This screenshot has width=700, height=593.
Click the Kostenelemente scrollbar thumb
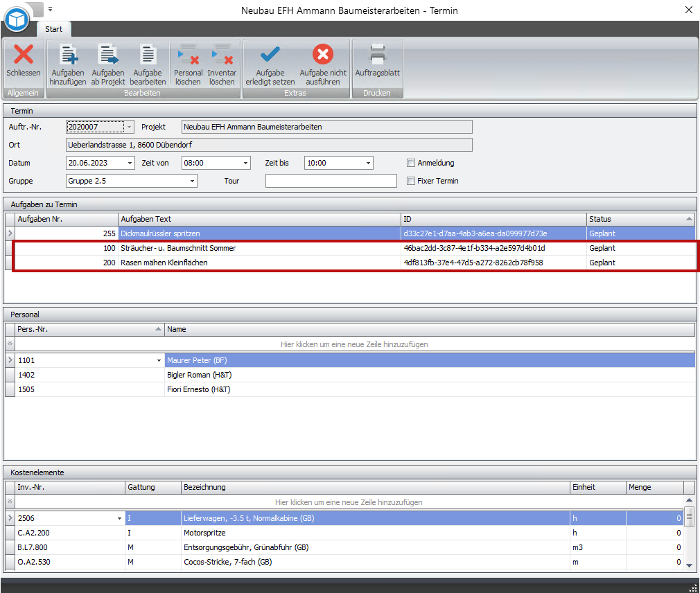tap(690, 517)
